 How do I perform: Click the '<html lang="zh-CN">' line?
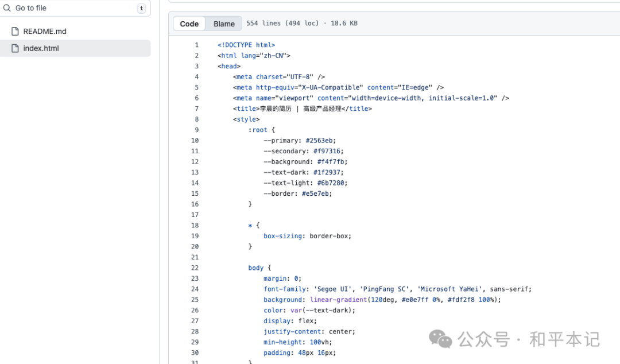tap(254, 56)
